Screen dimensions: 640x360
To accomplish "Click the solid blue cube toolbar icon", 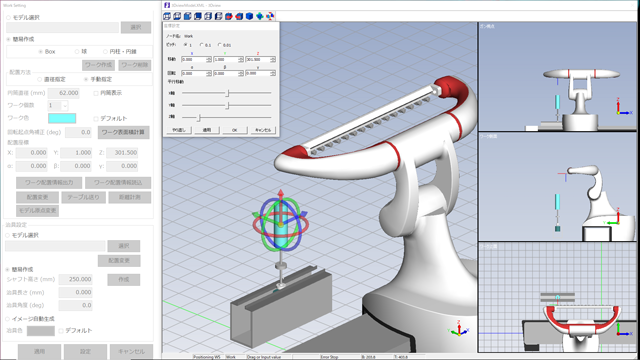I will coord(249,16).
